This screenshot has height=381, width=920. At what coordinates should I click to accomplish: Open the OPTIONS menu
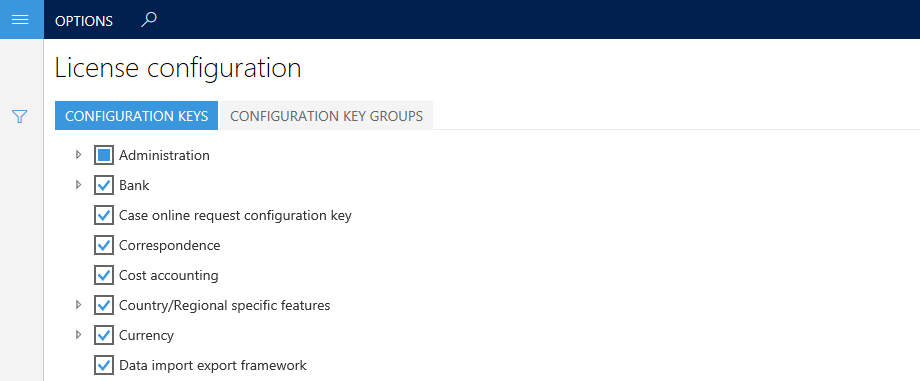tap(84, 21)
